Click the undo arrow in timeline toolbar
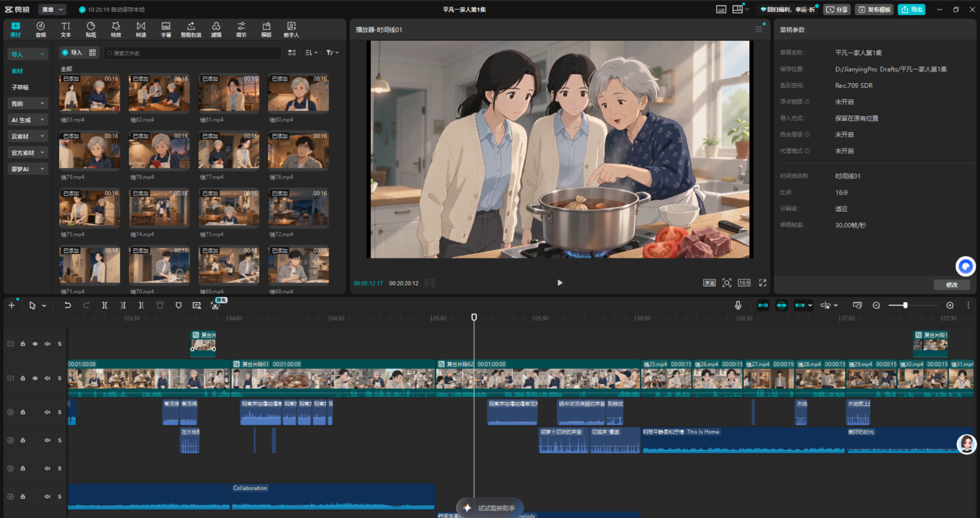 [68, 305]
